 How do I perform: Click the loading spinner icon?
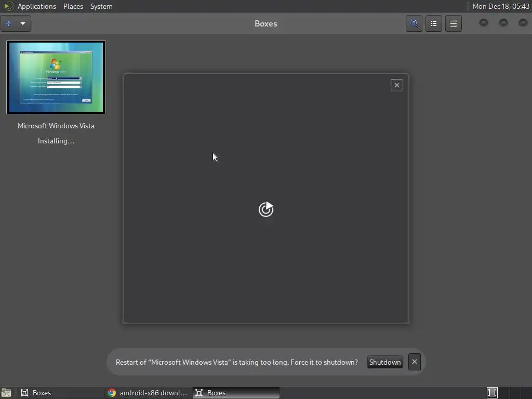point(266,209)
